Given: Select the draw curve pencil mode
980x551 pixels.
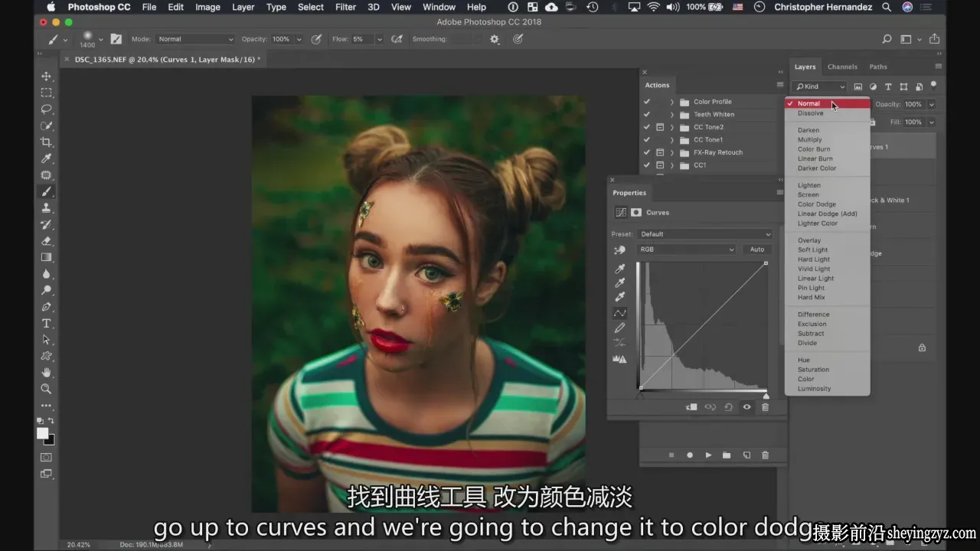Looking at the screenshot, I should click(620, 328).
